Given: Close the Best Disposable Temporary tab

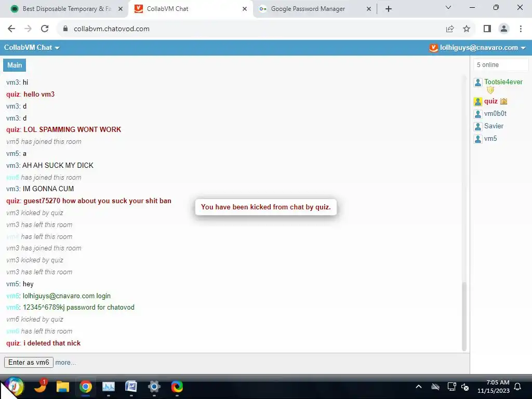Looking at the screenshot, I should (x=121, y=9).
